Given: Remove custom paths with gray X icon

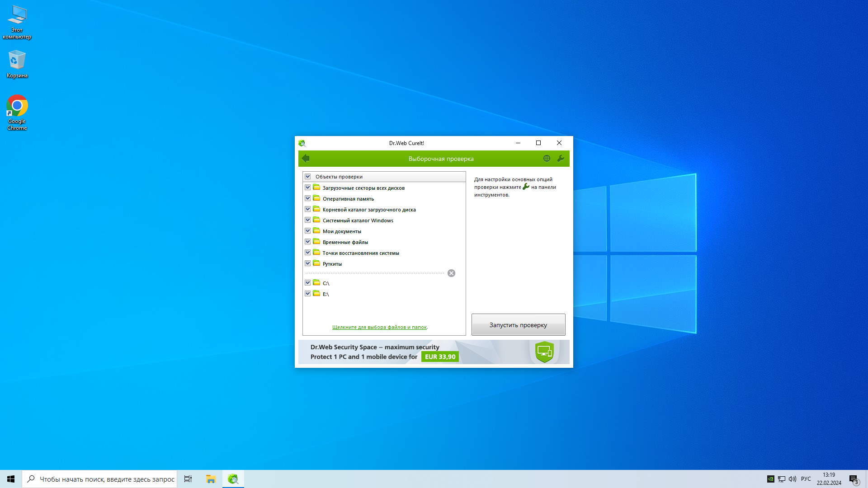Looking at the screenshot, I should click(451, 273).
